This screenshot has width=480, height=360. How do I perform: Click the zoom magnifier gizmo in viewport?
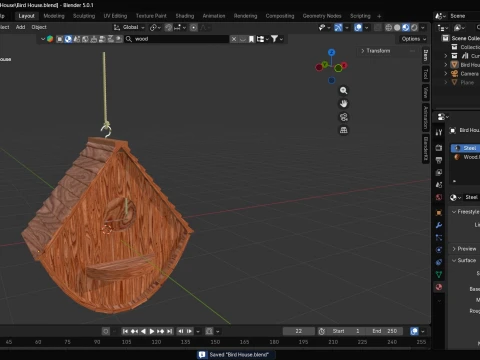tap(344, 90)
